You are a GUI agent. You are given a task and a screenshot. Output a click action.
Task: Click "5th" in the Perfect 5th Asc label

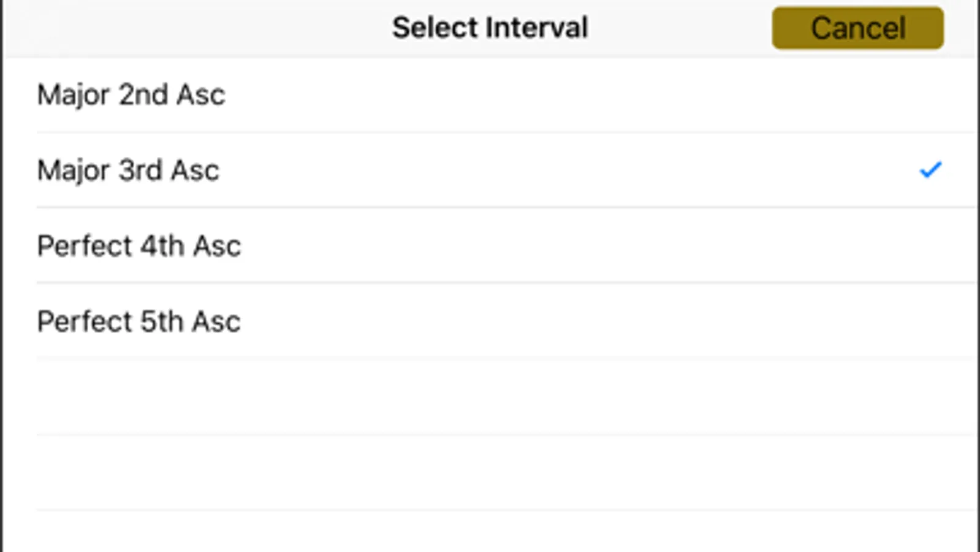[x=162, y=321]
